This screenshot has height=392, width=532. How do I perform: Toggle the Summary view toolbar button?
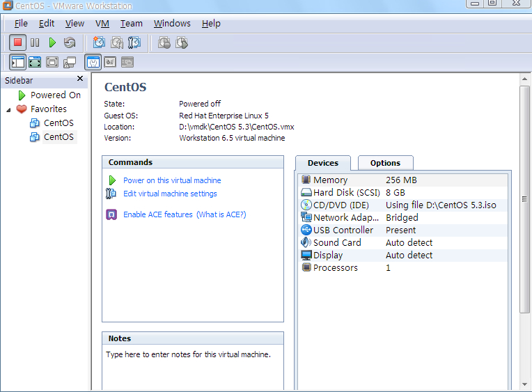(x=93, y=62)
